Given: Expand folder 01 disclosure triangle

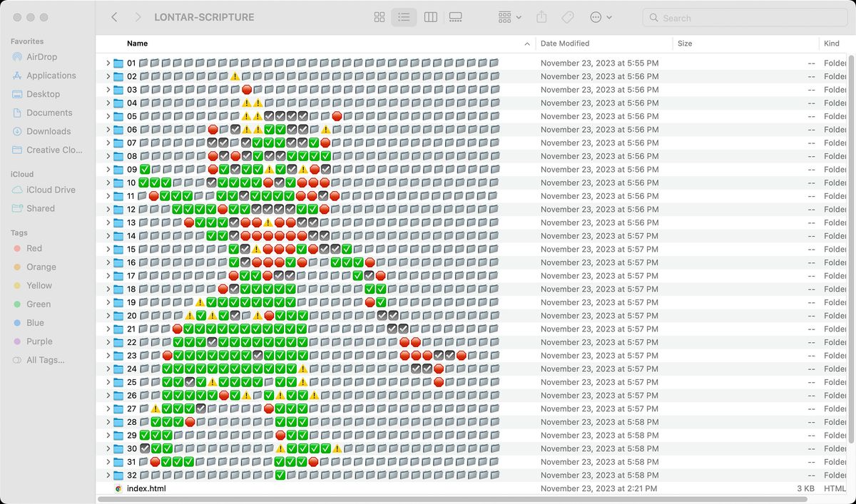Looking at the screenshot, I should pyautogui.click(x=108, y=63).
